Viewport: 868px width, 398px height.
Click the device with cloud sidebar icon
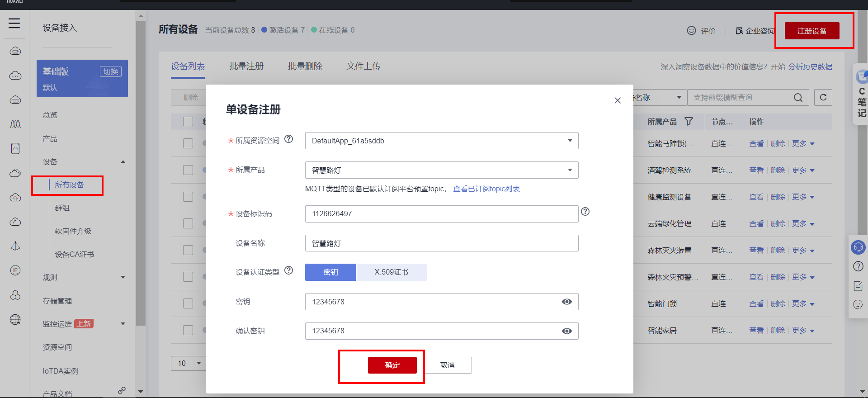[x=15, y=148]
